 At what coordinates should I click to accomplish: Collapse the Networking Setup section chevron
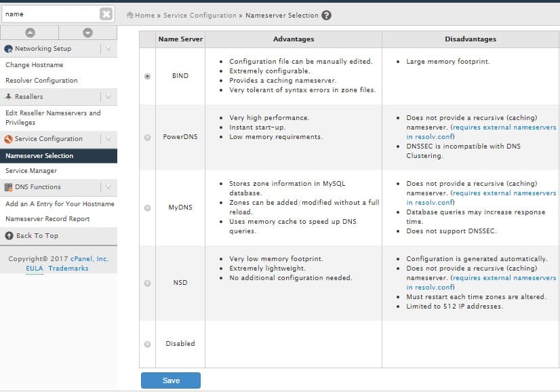coord(108,49)
